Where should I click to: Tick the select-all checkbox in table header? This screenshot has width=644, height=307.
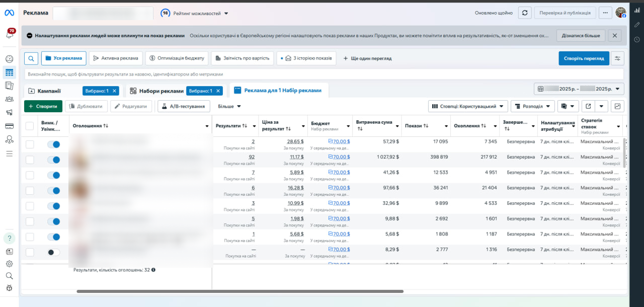tap(30, 126)
